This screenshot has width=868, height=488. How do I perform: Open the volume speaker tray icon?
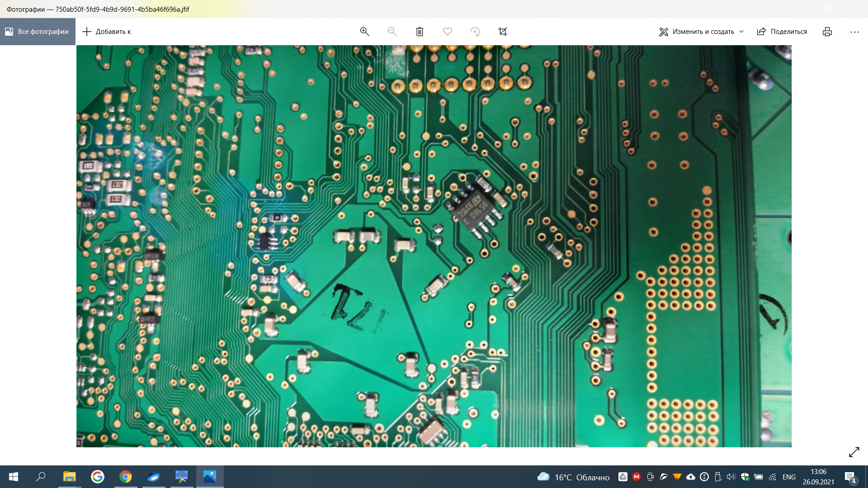coord(731,477)
